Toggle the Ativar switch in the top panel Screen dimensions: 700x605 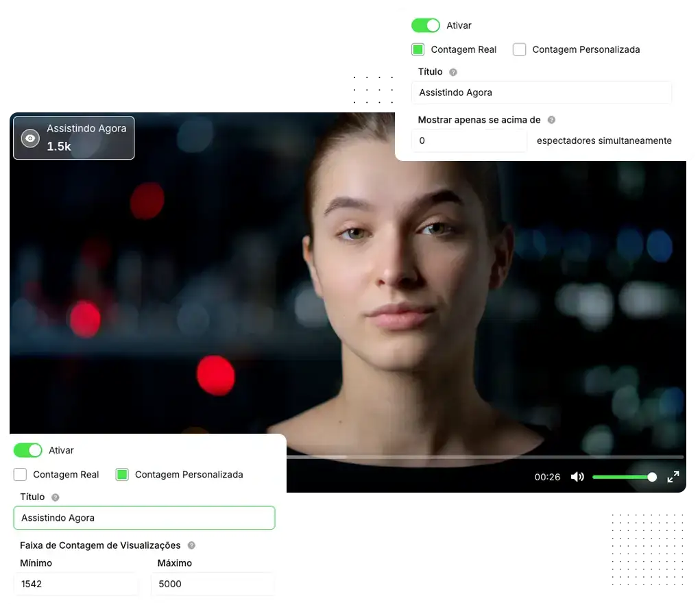(x=425, y=25)
